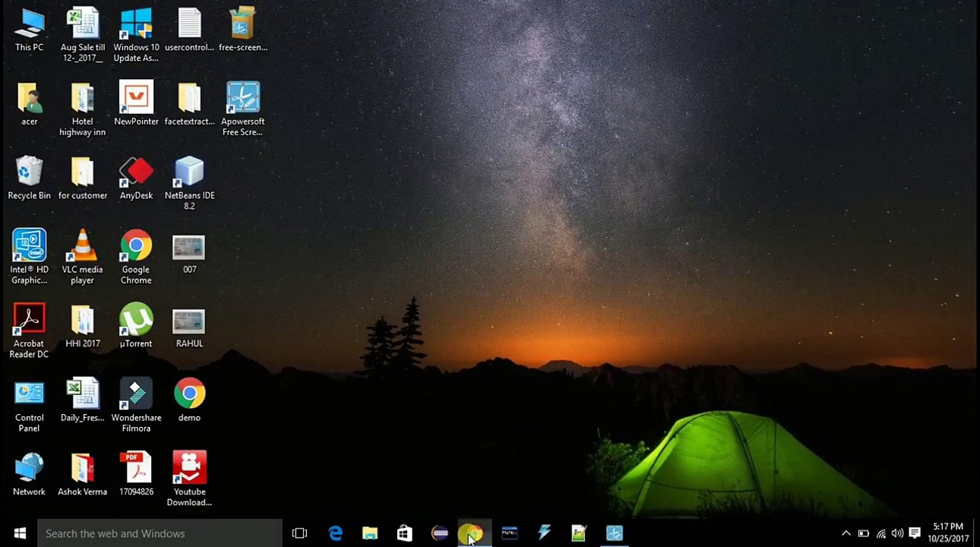Screen dimensions: 980x547
Task: Select the 17094826 PDF file
Action: 136,474
